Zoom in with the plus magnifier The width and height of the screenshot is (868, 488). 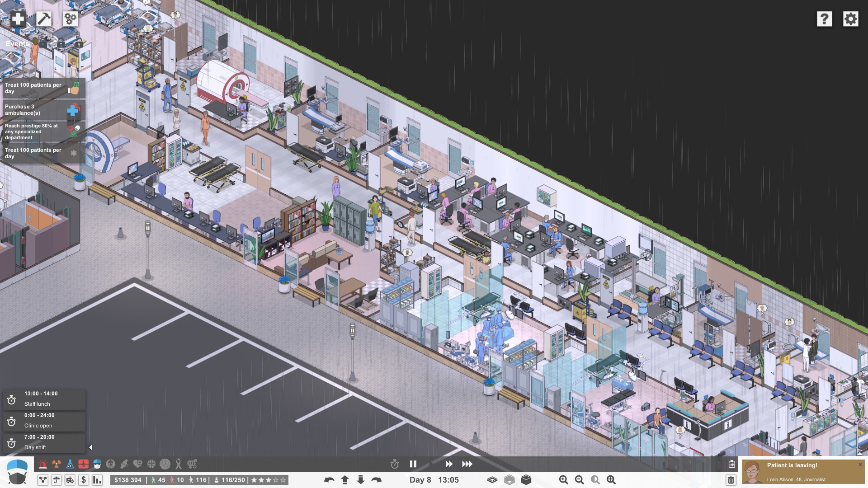coord(564,480)
